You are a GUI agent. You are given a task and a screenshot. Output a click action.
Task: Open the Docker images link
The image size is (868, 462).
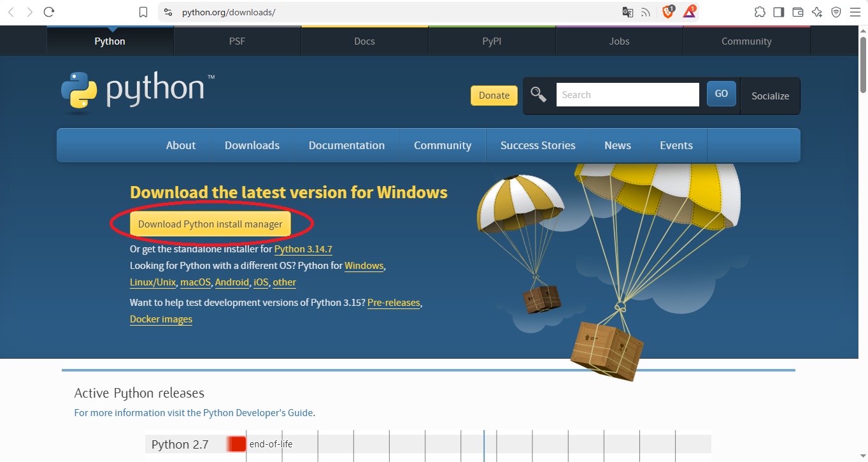tap(161, 319)
